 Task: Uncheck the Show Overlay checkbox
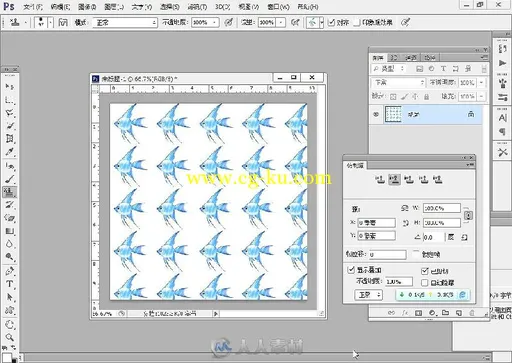pyautogui.click(x=351, y=269)
